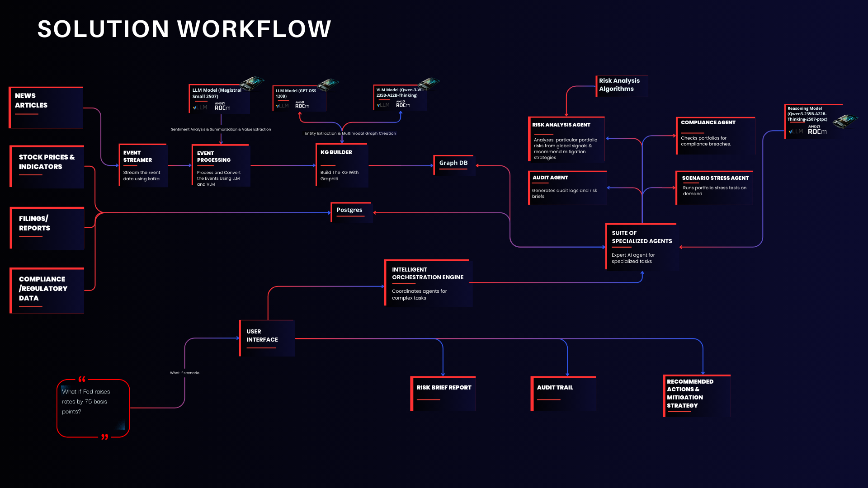Click the ROCm logo in Magistral Small box
868x488 pixels.
222,107
